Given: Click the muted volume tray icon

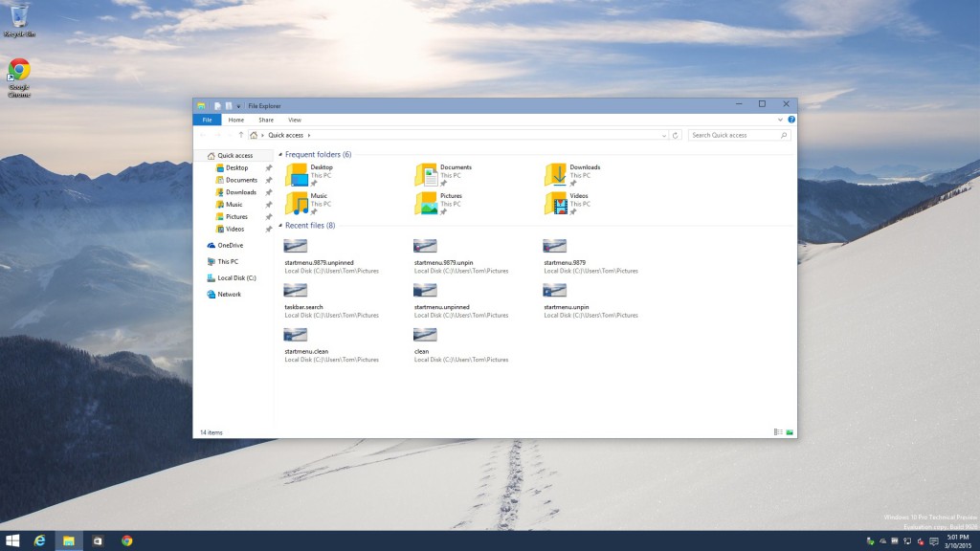Looking at the screenshot, I should tap(920, 541).
